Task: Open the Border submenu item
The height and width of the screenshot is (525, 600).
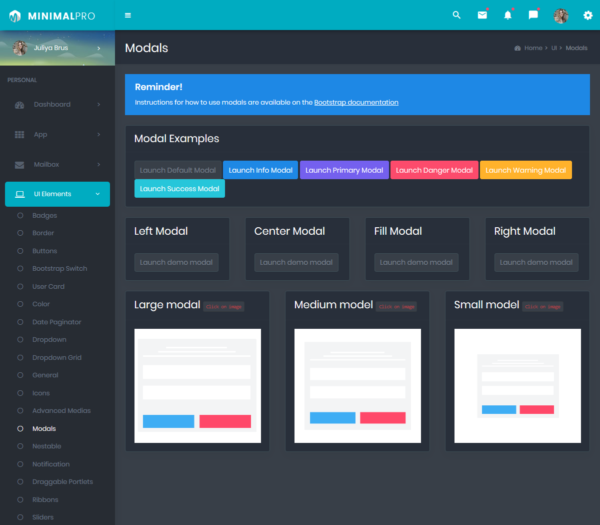Action: (43, 233)
